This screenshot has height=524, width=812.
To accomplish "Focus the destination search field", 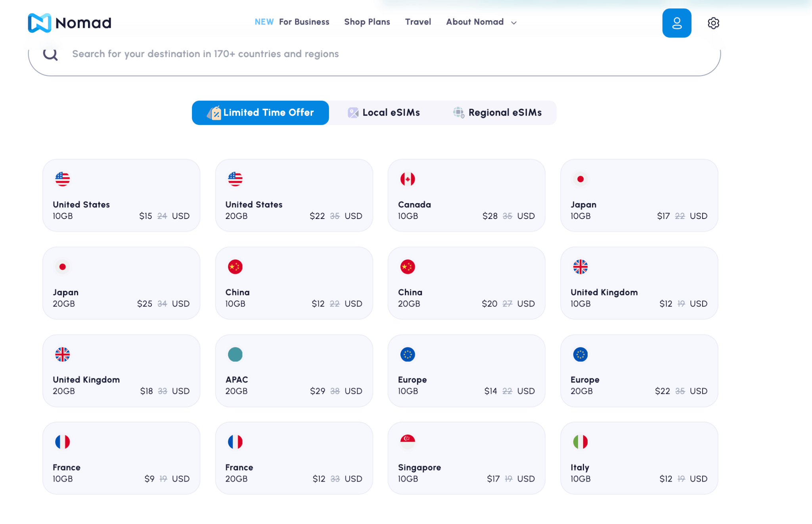I will (x=374, y=54).
